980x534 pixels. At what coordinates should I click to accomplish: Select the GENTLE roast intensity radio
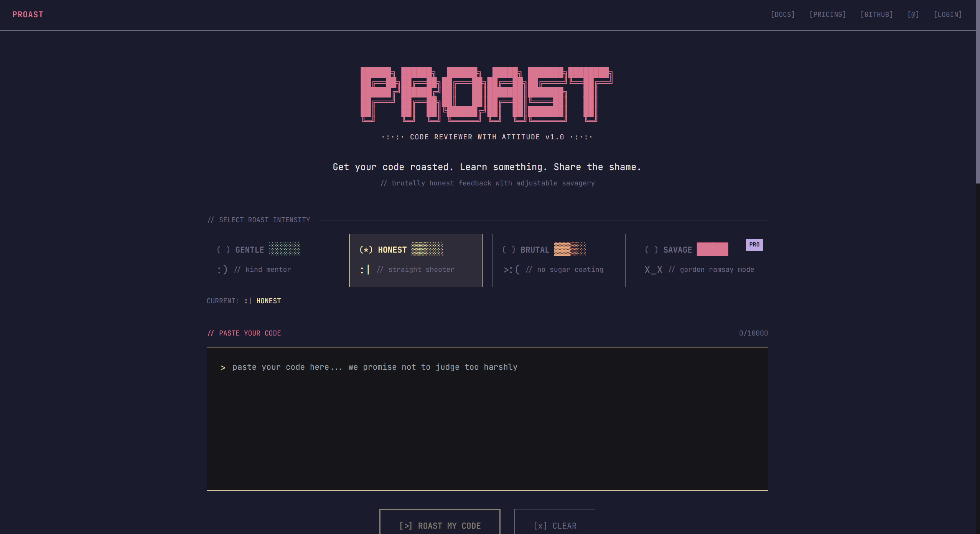[224, 250]
